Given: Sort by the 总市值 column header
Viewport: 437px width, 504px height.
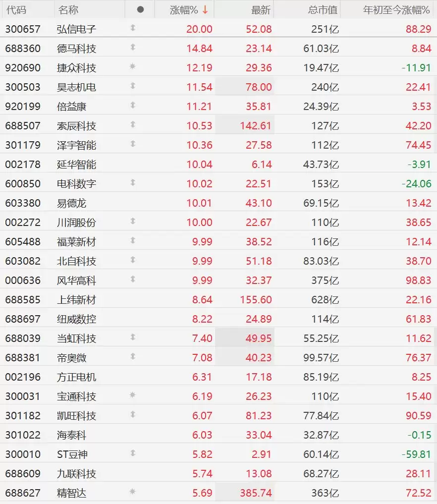Looking at the screenshot, I should (323, 10).
